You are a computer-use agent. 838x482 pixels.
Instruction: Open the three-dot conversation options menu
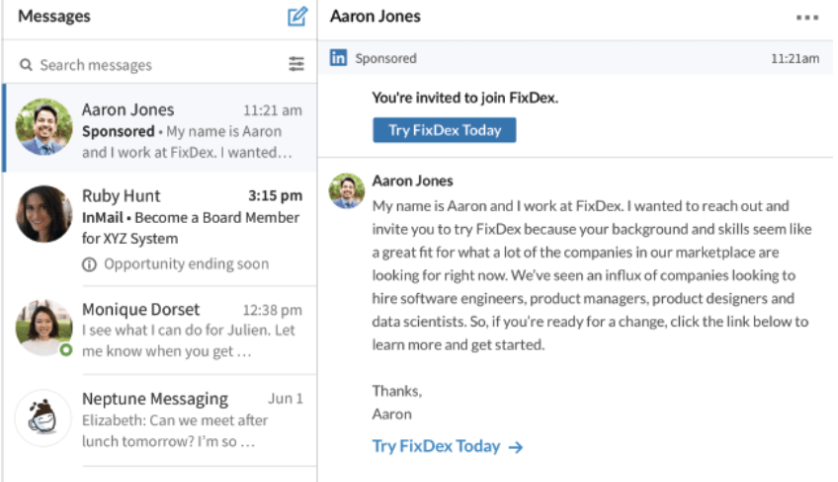pos(806,17)
